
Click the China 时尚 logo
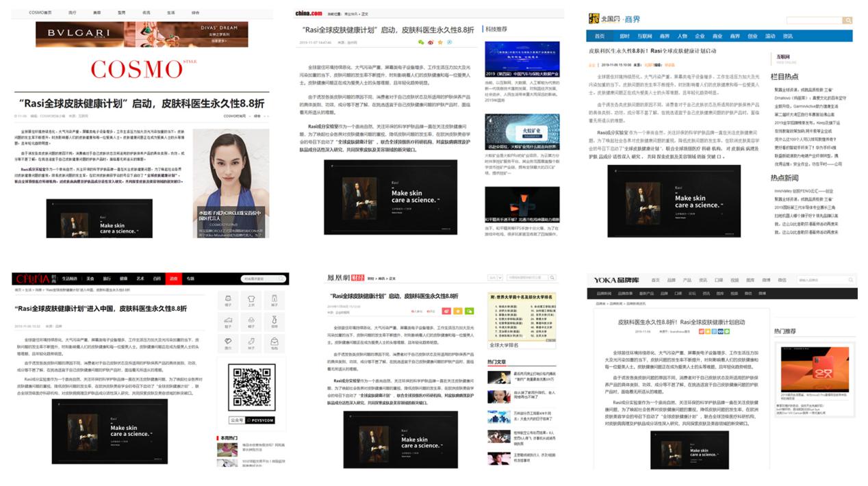[x=35, y=279]
